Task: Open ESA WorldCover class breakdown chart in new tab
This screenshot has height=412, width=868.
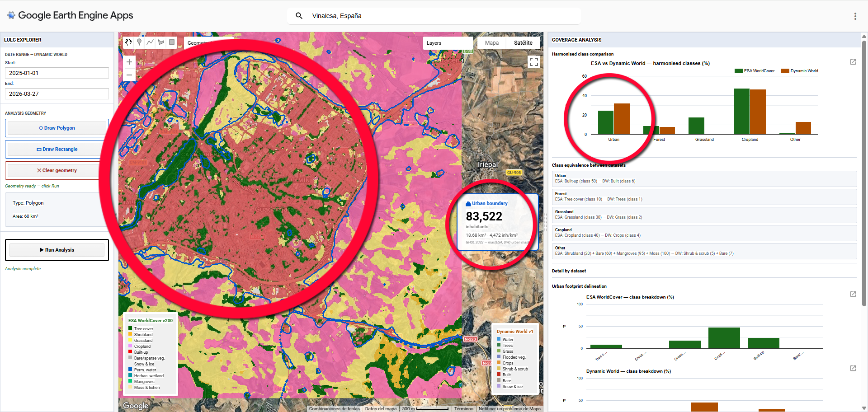Action: pos(853,294)
